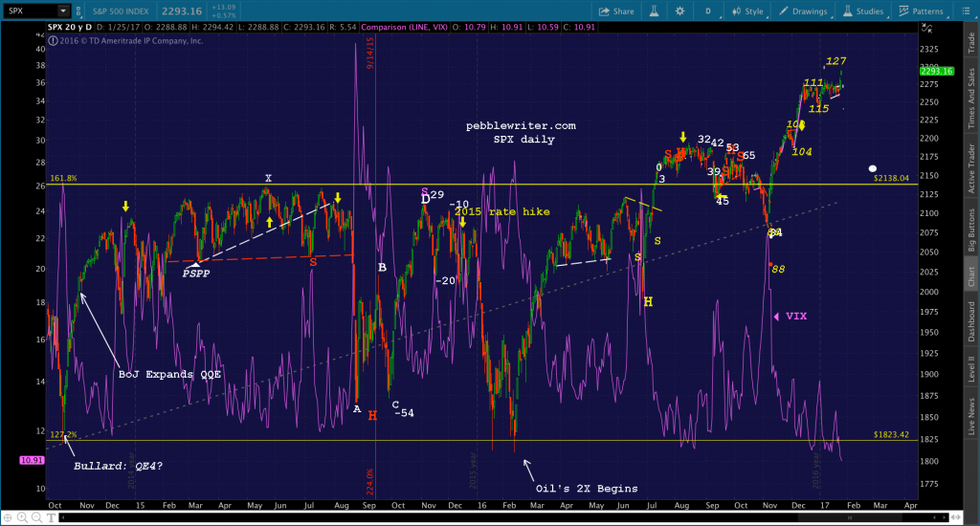Click the red 9/14/15 vertical line label
This screenshot has height=526, width=980.
[x=370, y=53]
